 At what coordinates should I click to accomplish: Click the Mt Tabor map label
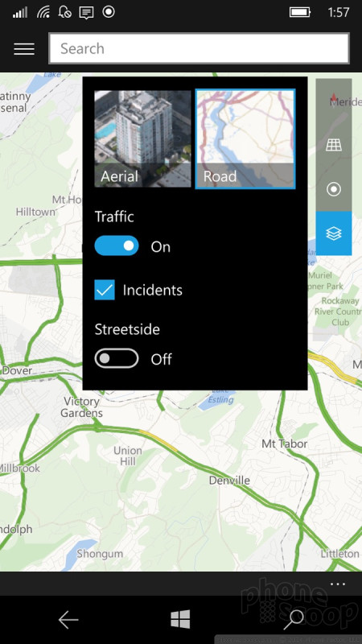click(285, 444)
